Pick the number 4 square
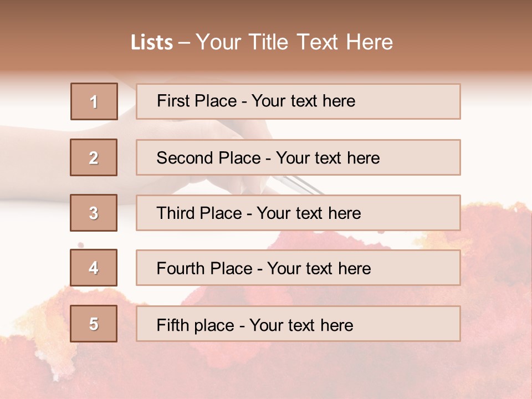 tap(94, 268)
